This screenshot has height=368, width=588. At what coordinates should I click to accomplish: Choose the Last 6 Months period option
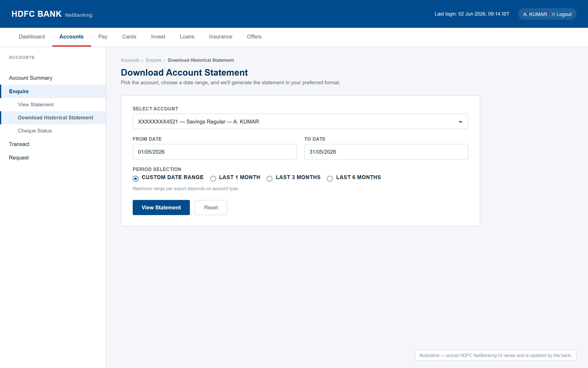point(330,178)
